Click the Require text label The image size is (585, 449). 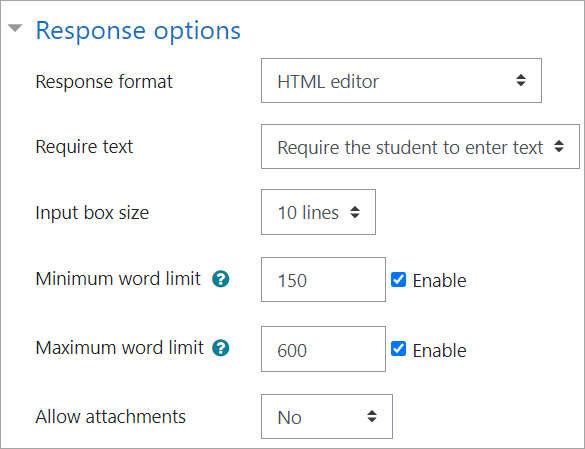click(x=84, y=146)
